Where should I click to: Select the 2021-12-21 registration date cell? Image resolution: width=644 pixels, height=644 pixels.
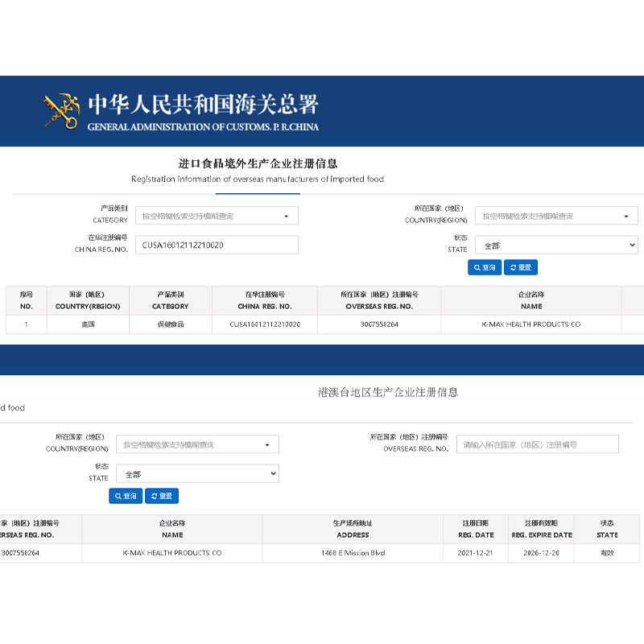click(x=476, y=553)
